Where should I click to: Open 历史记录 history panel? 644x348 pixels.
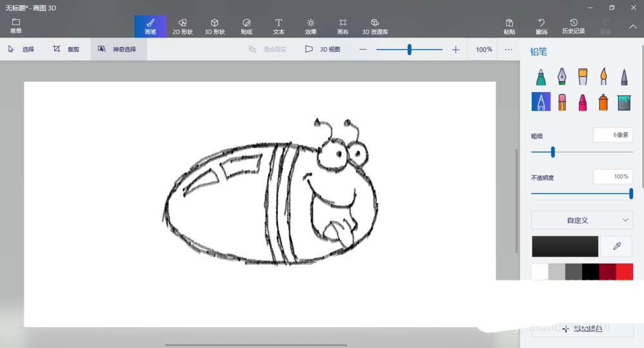(573, 26)
